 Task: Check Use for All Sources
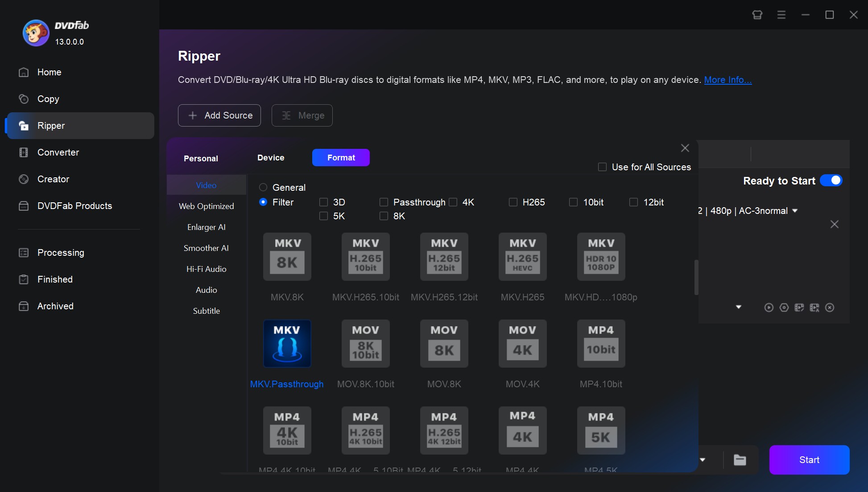click(602, 167)
